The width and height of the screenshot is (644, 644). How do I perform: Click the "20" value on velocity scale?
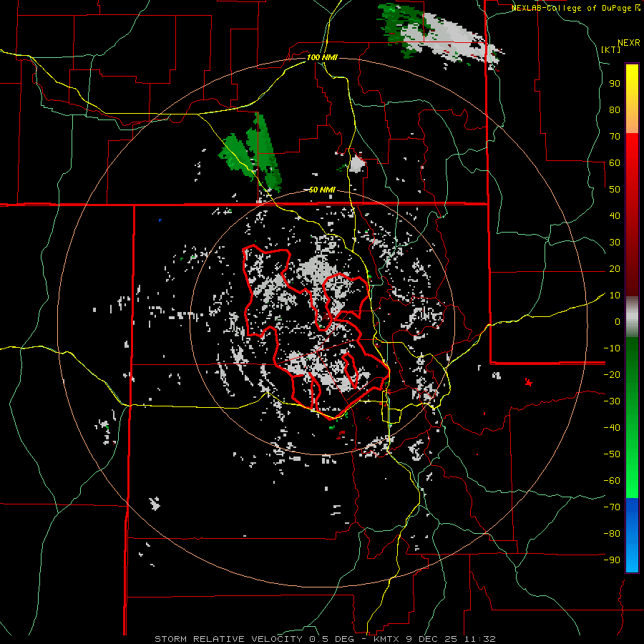click(x=615, y=268)
